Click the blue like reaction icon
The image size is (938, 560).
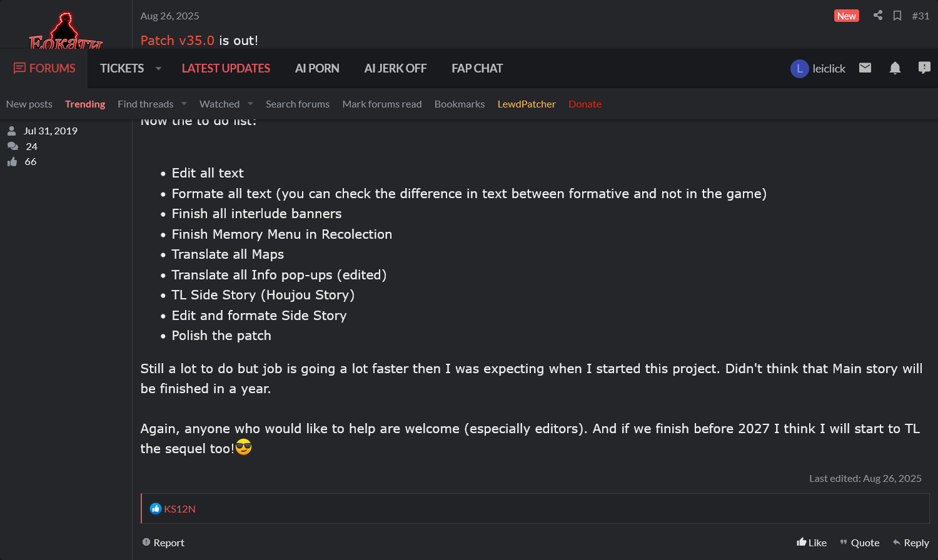[156, 509]
